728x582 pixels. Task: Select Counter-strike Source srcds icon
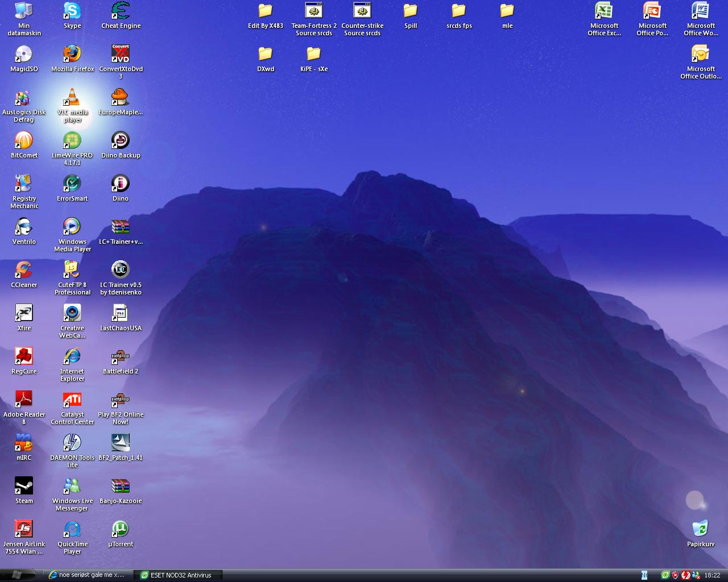pos(362,19)
